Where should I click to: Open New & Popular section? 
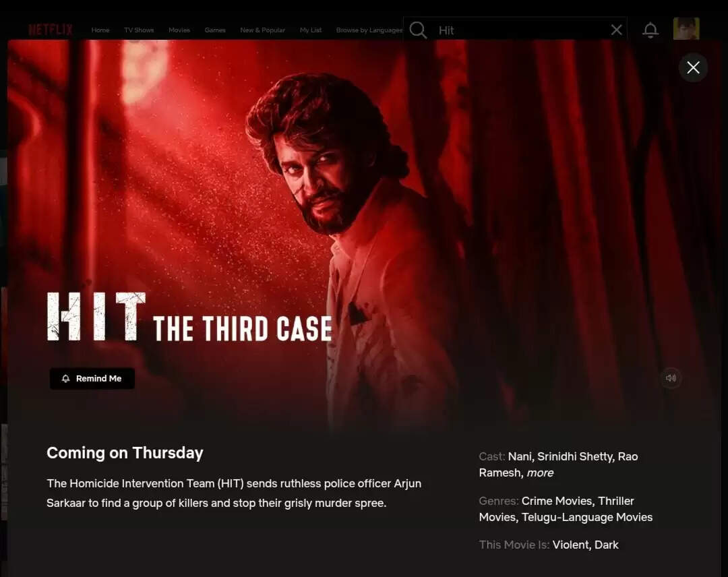pyautogui.click(x=262, y=30)
